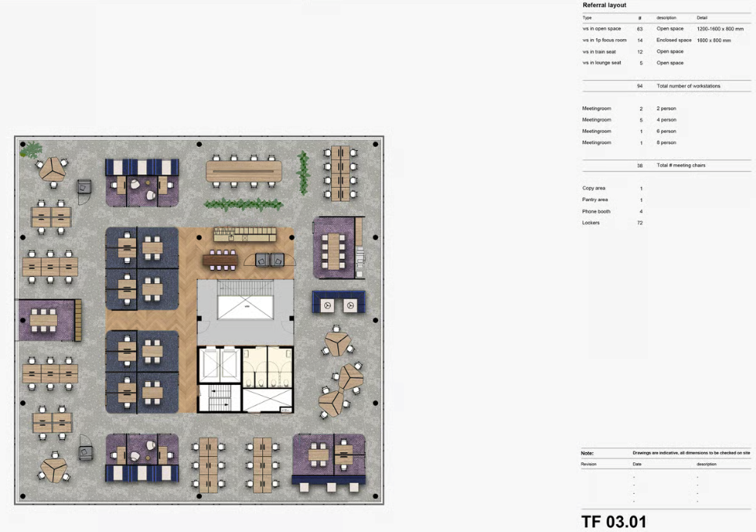
Task: Click the pantry kitchen counter
Action: pyautogui.click(x=244, y=234)
